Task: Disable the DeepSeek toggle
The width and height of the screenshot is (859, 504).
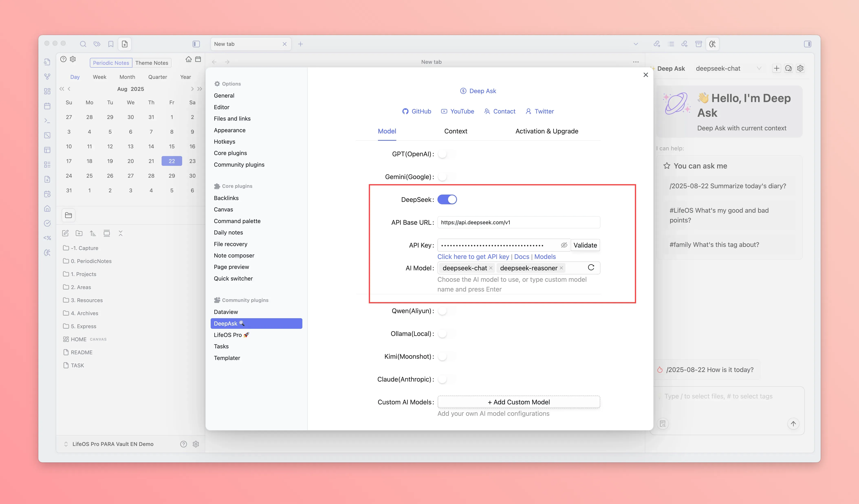Action: (x=447, y=199)
